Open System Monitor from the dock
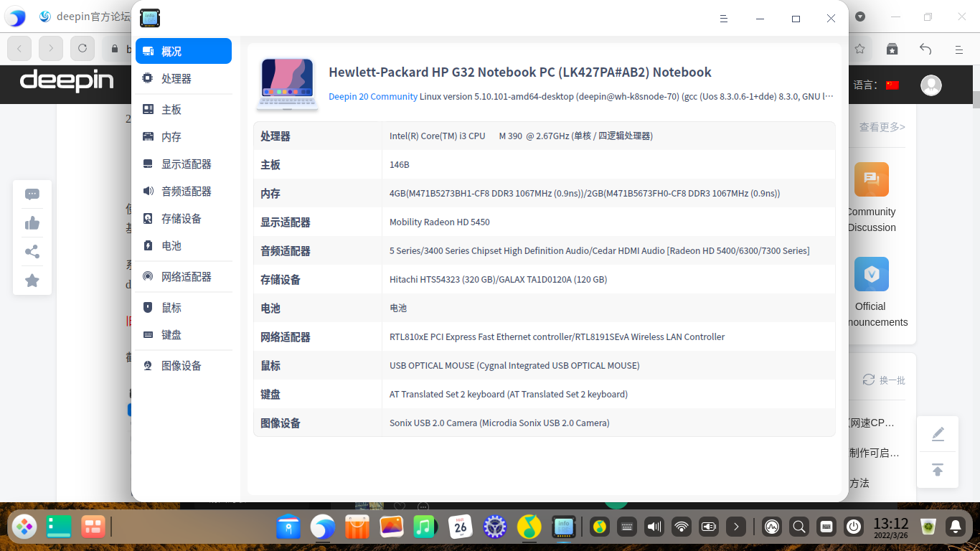 pos(772,527)
